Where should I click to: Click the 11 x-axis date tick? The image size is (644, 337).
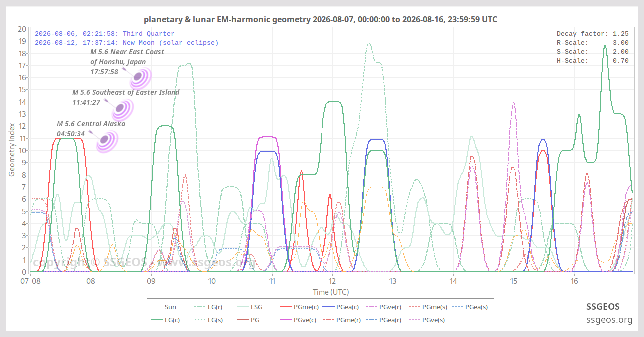272,282
